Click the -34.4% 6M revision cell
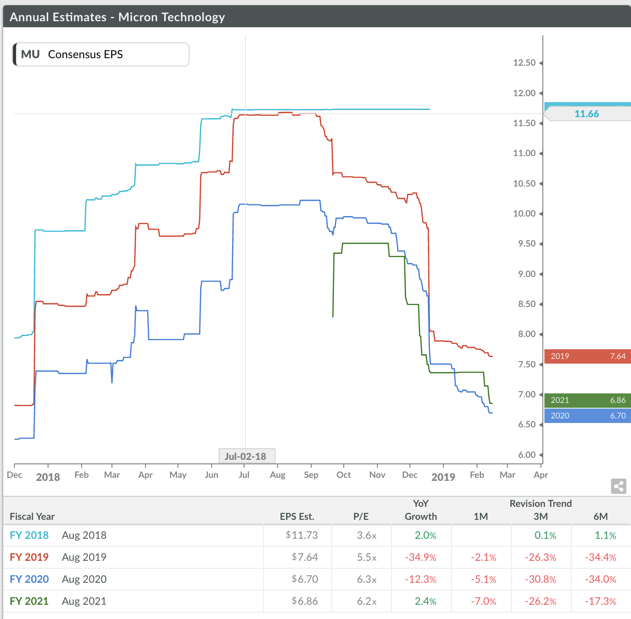The height and width of the screenshot is (619, 631). click(600, 557)
